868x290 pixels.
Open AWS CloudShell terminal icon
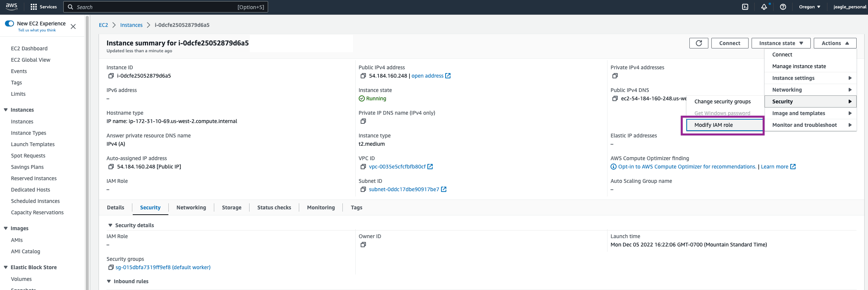745,7
